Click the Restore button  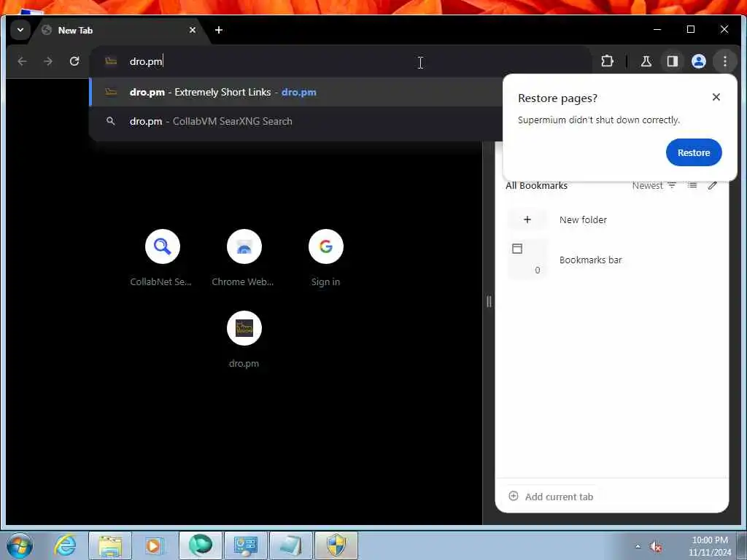(694, 152)
